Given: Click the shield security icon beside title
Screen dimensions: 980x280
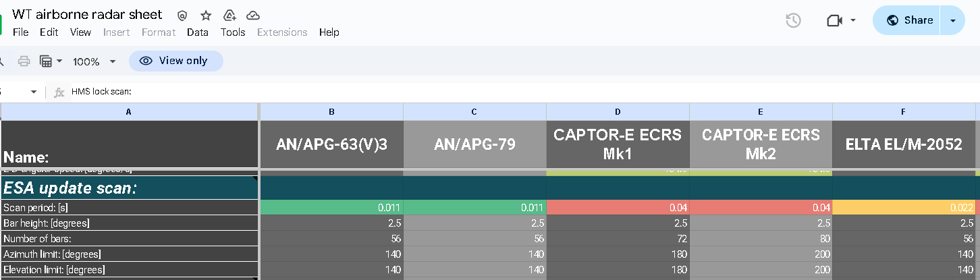Looking at the screenshot, I should [182, 16].
